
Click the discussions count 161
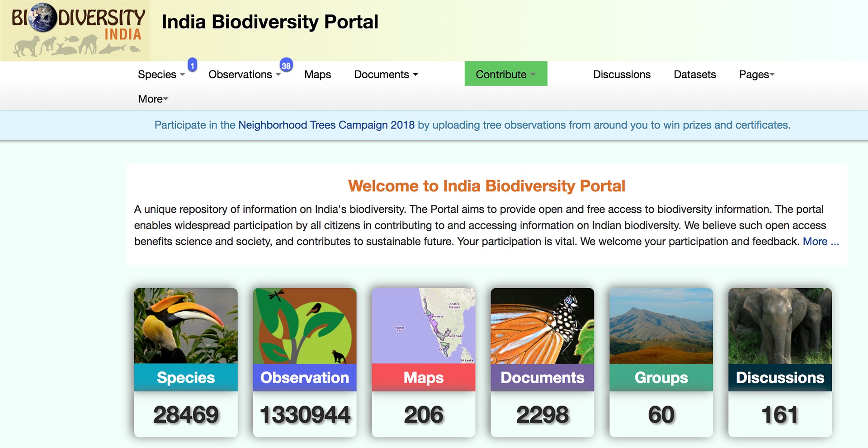point(780,415)
